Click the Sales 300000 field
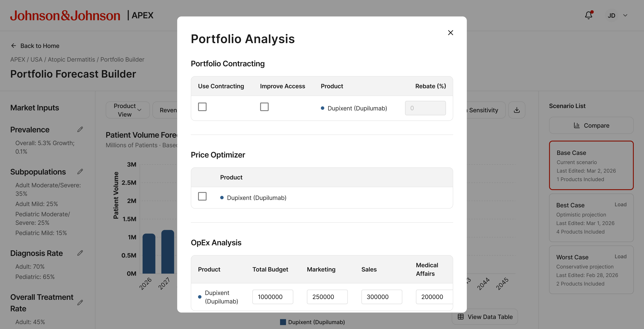The width and height of the screenshot is (644, 329). coord(381,297)
